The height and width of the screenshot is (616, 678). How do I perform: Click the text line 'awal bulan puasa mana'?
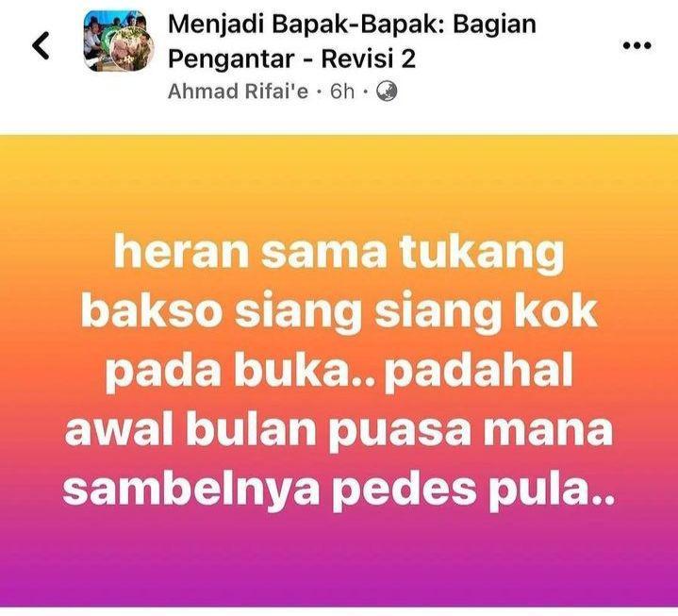339,431
